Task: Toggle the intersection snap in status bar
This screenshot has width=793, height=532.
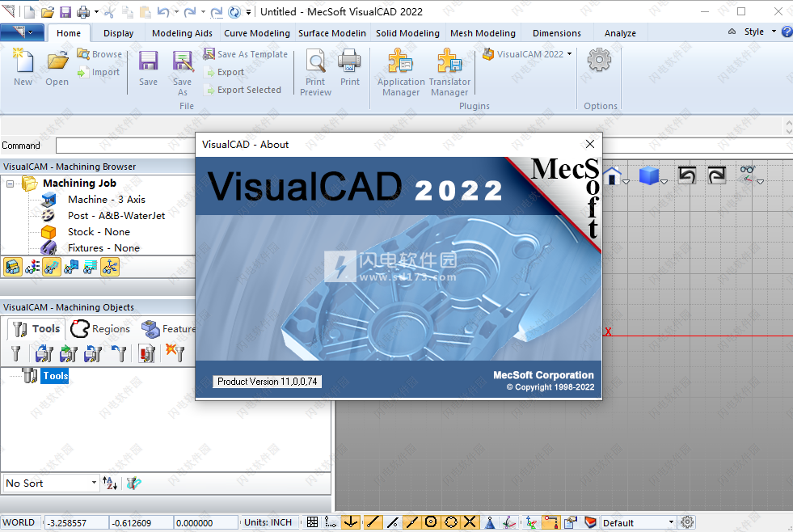Action: (x=470, y=521)
